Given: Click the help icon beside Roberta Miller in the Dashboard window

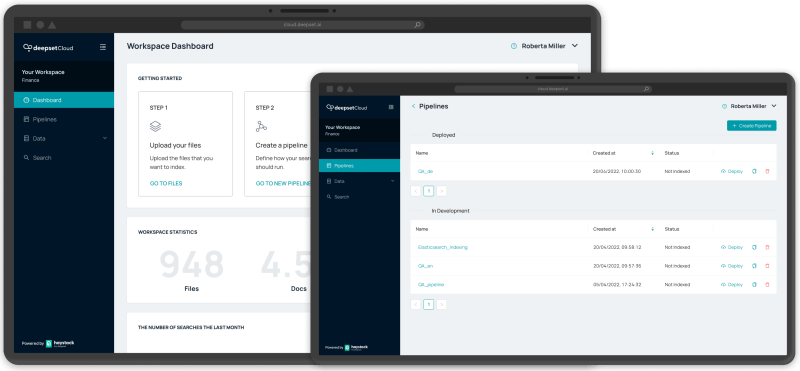Looking at the screenshot, I should pos(514,46).
